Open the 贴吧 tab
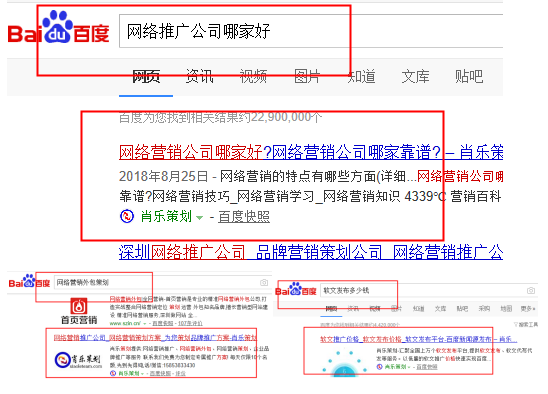Viewport: 548px width, 394px height. pos(469,76)
